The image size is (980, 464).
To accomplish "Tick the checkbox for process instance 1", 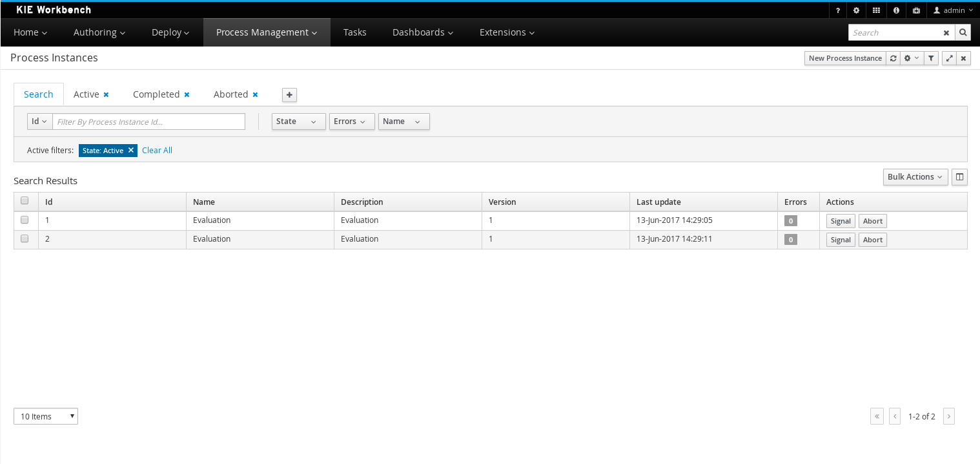I will click(25, 220).
